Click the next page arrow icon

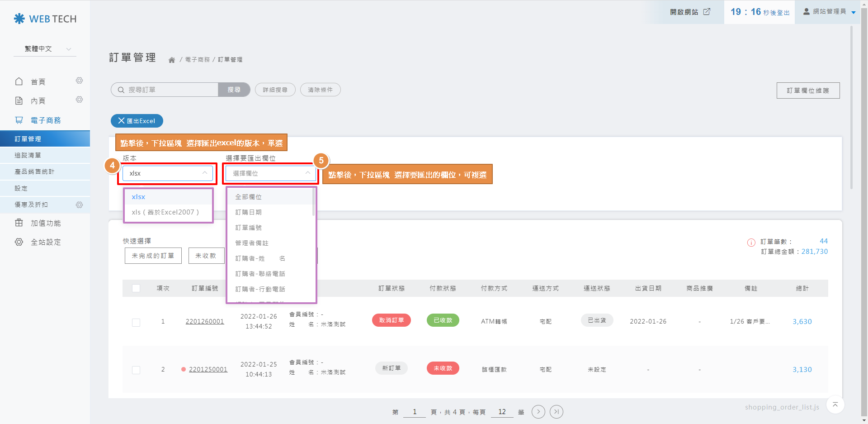click(538, 412)
